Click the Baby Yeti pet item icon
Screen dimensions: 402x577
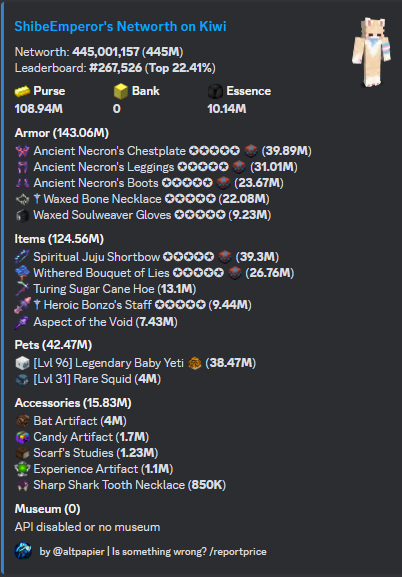point(195,364)
